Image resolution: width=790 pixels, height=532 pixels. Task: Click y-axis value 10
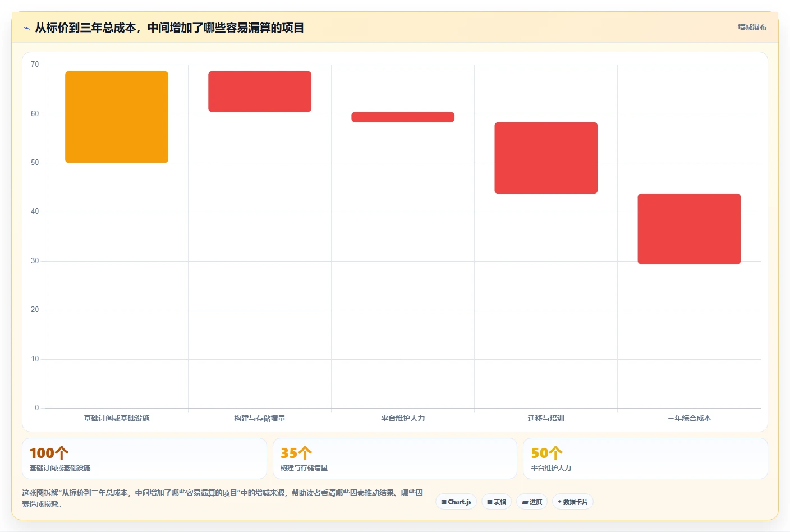pyautogui.click(x=35, y=359)
